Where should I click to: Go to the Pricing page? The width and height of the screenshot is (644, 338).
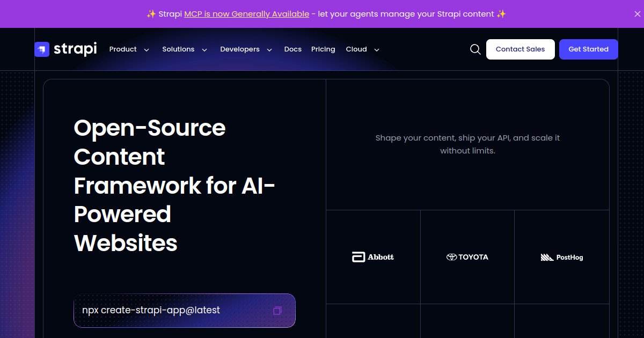coord(323,49)
